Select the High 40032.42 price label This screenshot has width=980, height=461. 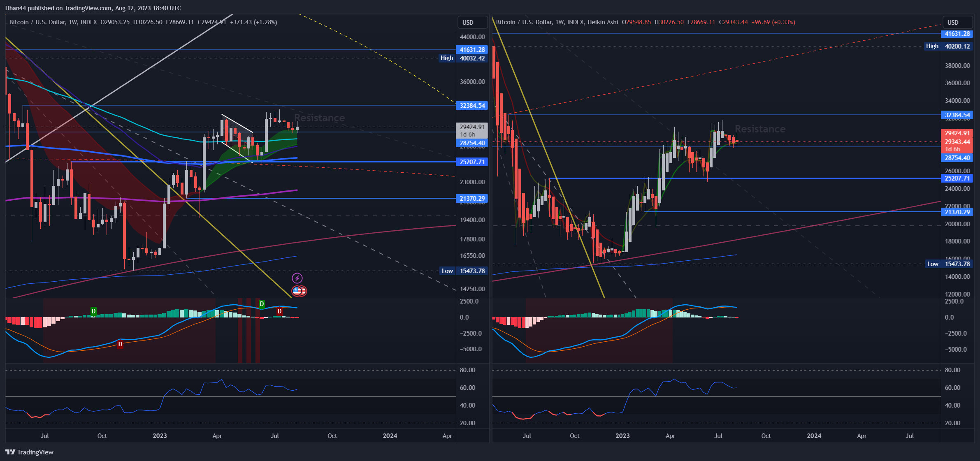tap(464, 58)
